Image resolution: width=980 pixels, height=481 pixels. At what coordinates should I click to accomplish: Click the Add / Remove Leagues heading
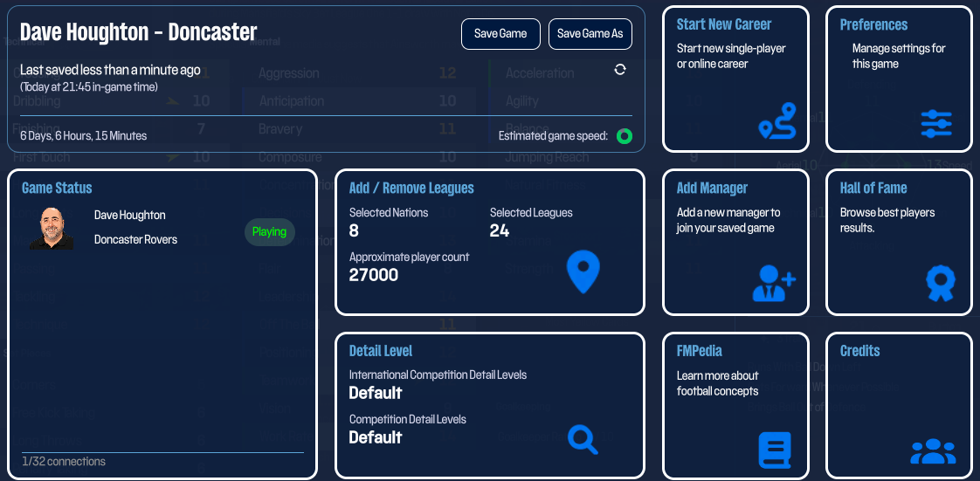tap(411, 188)
